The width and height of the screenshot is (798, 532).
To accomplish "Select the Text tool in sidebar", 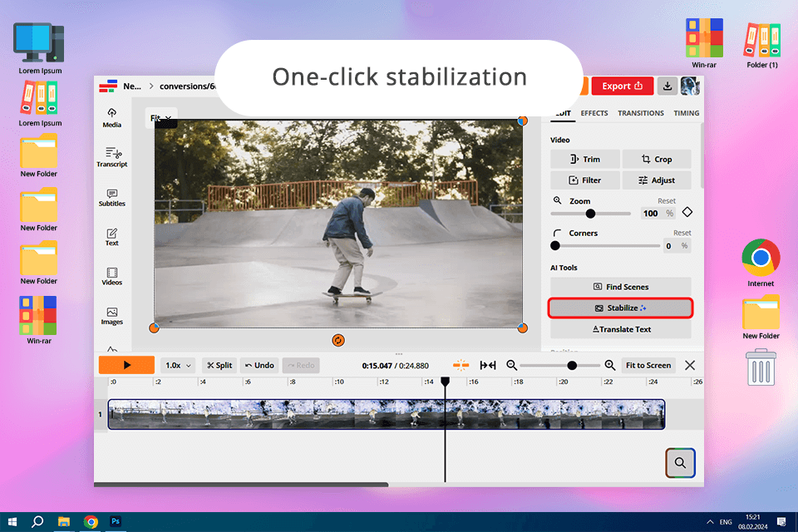I will pyautogui.click(x=112, y=237).
